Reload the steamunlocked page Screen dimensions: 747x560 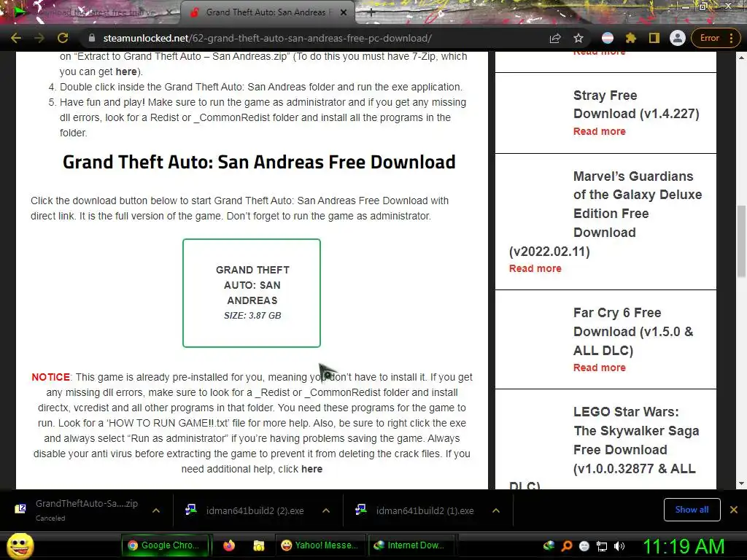pyautogui.click(x=63, y=38)
